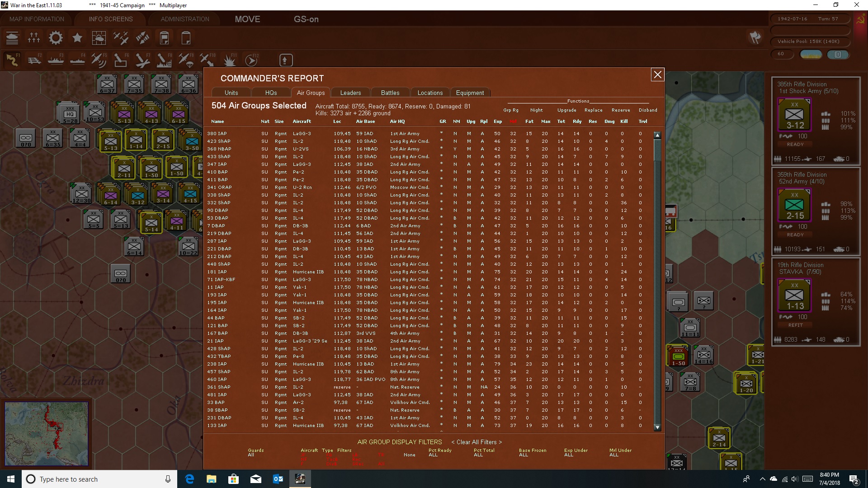868x488 pixels.
Task: Select F7 bomb airfield mode icon
Action: 142,60
